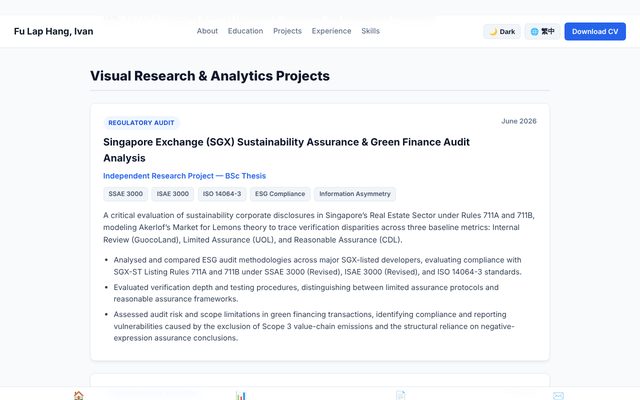Select the SSAE 3000 tag
Image resolution: width=640 pixels, height=400 pixels.
[x=125, y=194]
